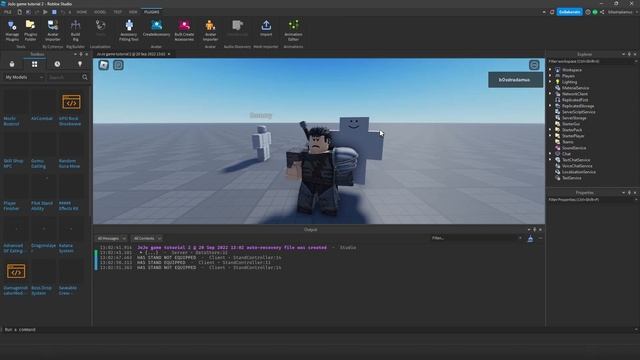Click the Skill Shop NPC model link
This screenshot has width=640, height=360.
click(13, 164)
